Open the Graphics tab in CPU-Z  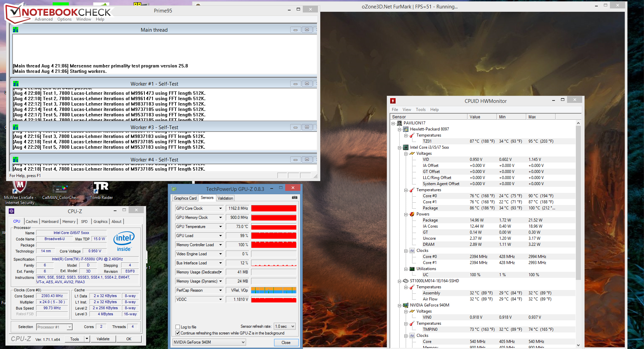(x=101, y=222)
